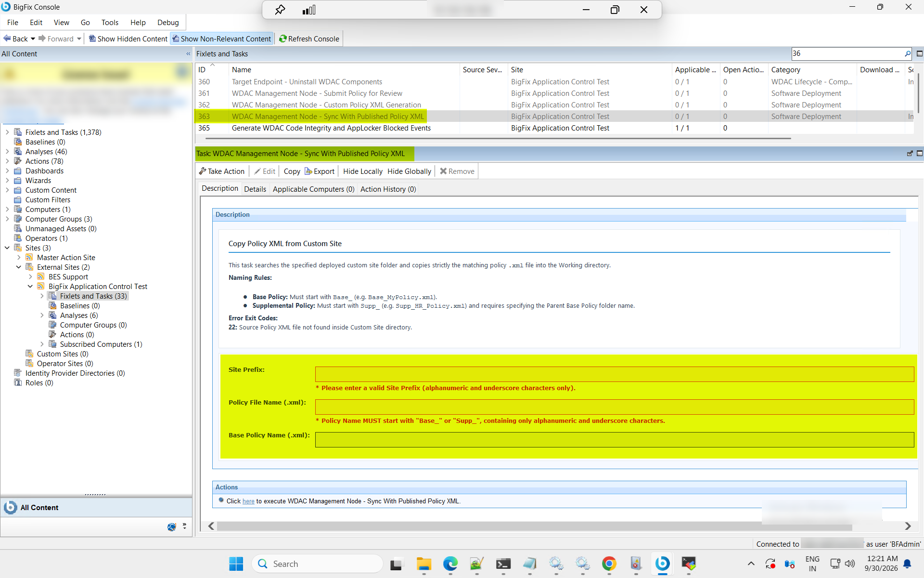Click the Back navigation arrow icon
Screen dimensions: 924x578
(7, 39)
